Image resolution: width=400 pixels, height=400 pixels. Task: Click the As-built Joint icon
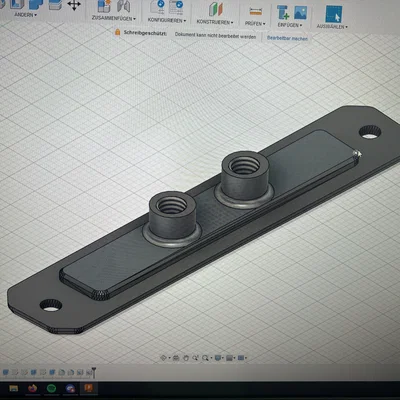coord(124,7)
